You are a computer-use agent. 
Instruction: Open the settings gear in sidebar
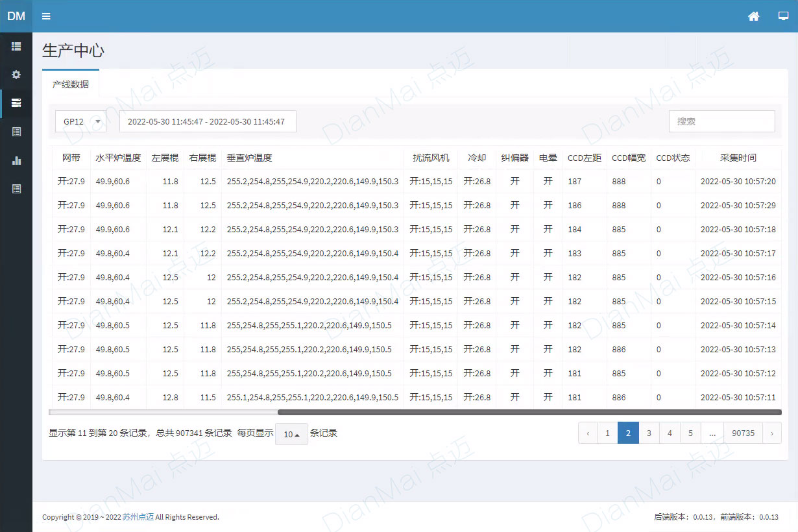[x=16, y=75]
